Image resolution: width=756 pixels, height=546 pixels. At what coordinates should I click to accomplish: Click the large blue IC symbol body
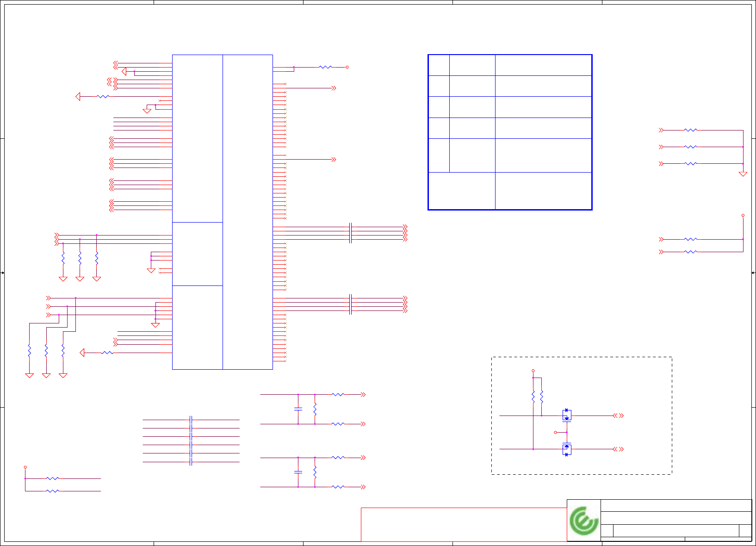(x=223, y=212)
